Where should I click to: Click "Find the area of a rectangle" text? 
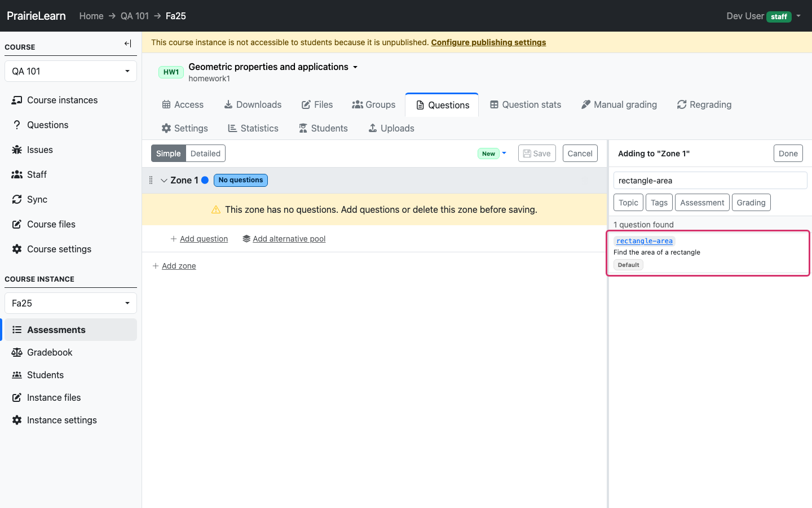(x=657, y=252)
